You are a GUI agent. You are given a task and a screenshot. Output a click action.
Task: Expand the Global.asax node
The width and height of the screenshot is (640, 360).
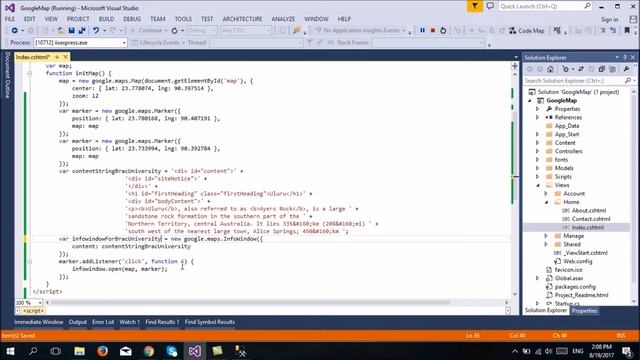[538, 278]
